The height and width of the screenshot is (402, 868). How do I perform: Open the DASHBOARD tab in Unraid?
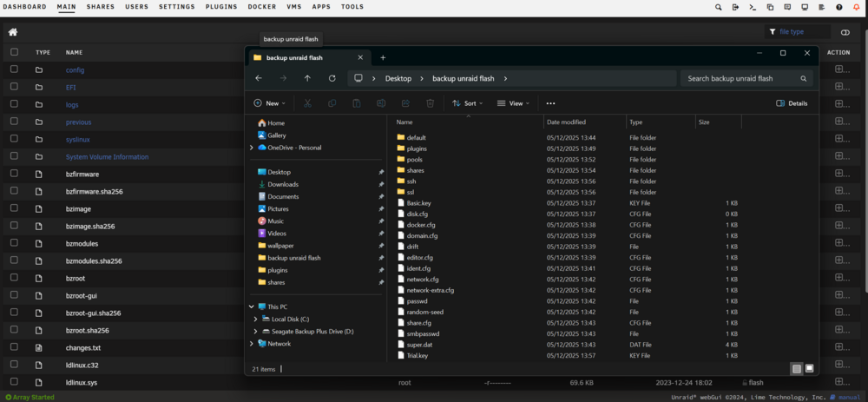(x=25, y=7)
